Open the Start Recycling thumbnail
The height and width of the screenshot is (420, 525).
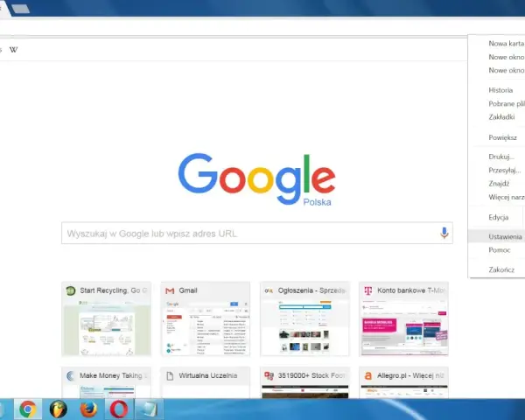(x=107, y=327)
